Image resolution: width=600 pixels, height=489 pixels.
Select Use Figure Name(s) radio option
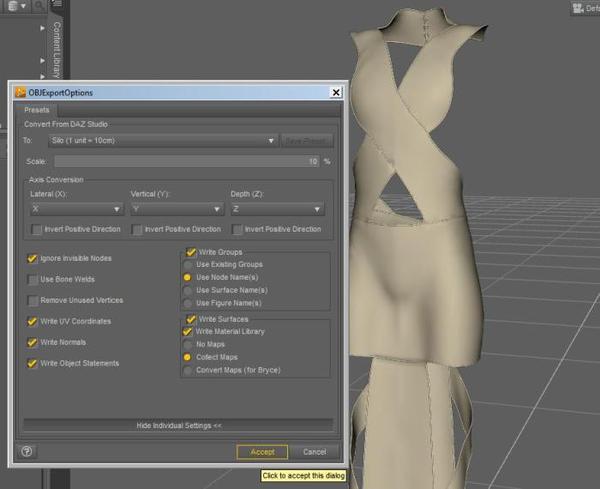(188, 303)
